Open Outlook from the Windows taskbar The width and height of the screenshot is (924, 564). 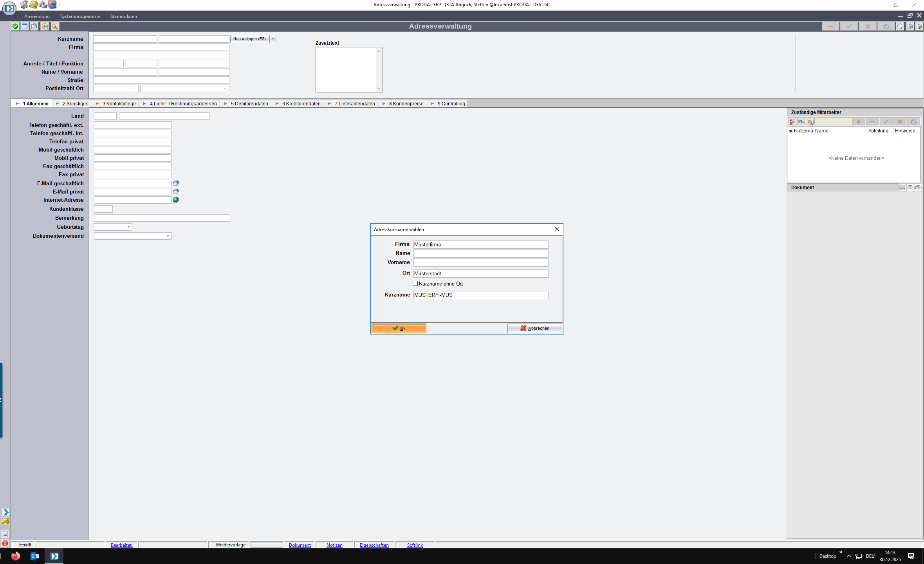pos(34,556)
